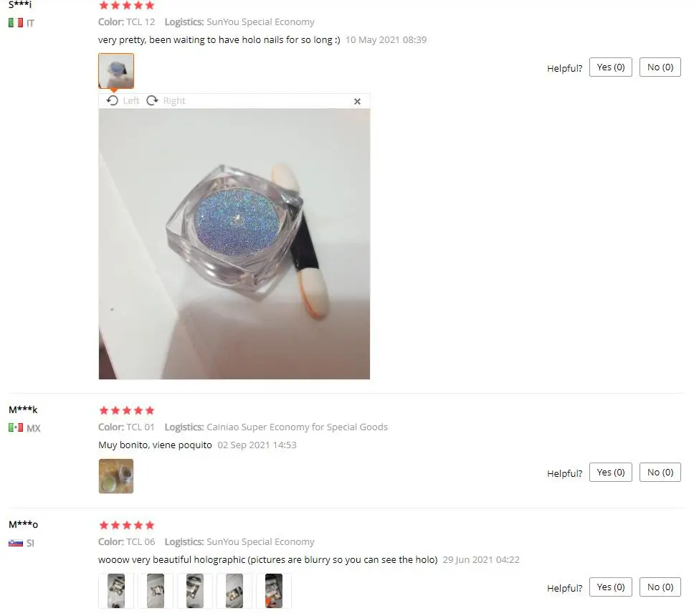Open the M***k review photo thumbnail

click(x=116, y=476)
